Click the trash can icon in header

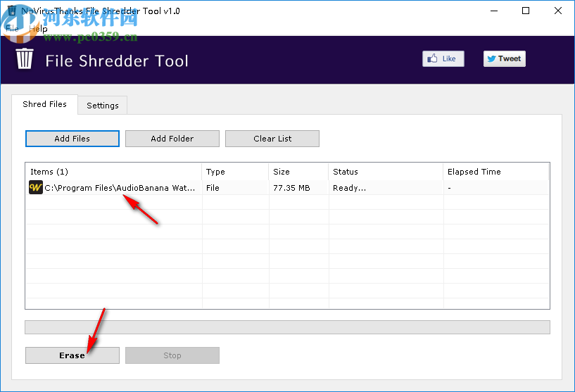tap(25, 58)
